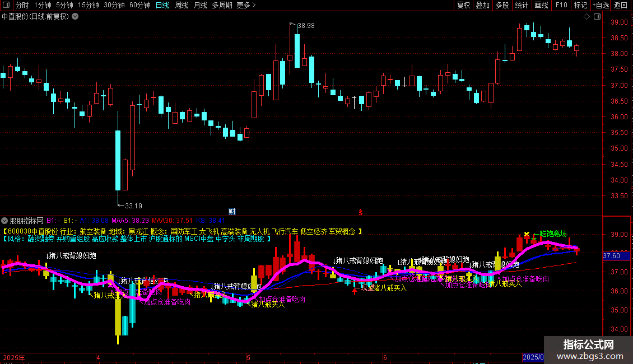The image size is (633, 364).
Task: Click the 复权 adjustment button
Action: click(463, 5)
